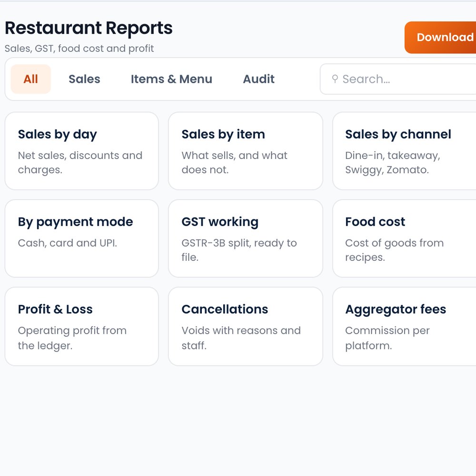This screenshot has height=476, width=476.
Task: Open the Items & Menu tab
Action: point(171,79)
